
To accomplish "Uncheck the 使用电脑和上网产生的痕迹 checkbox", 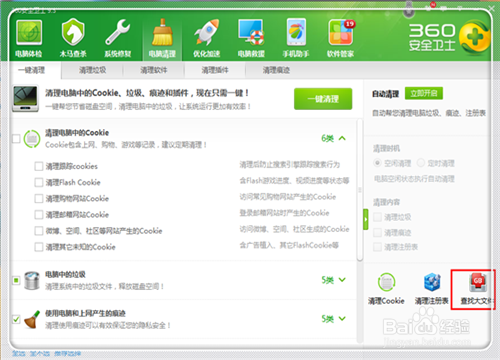I will [16, 319].
